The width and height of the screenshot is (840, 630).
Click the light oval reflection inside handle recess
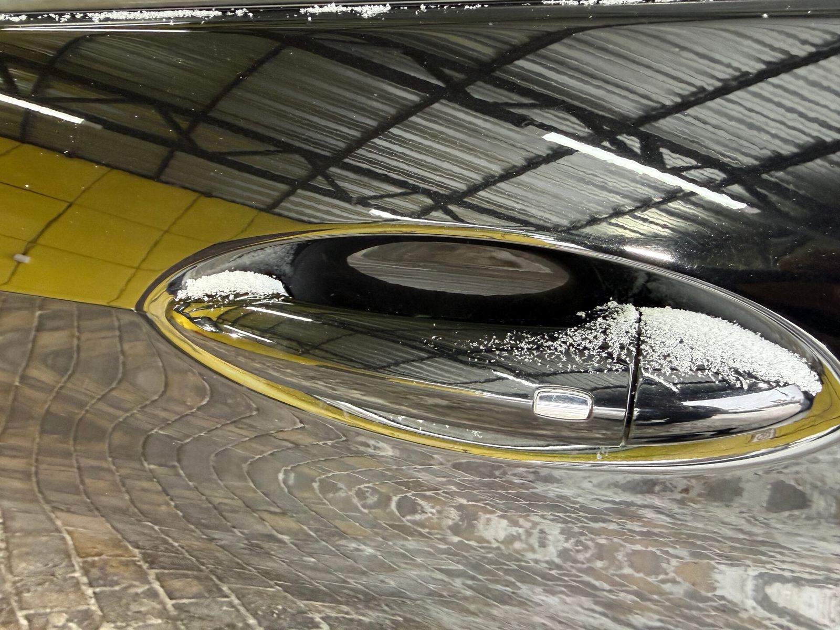[456, 268]
